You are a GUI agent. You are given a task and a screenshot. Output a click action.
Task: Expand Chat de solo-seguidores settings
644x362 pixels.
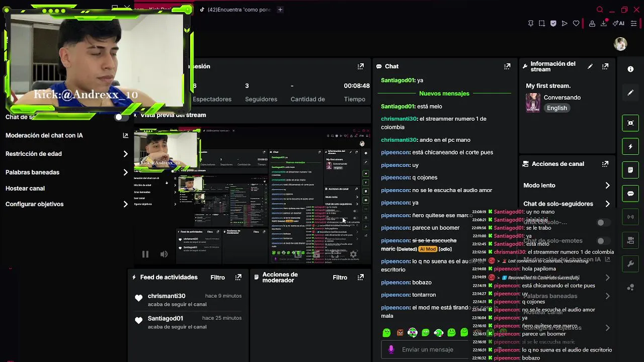click(607, 204)
